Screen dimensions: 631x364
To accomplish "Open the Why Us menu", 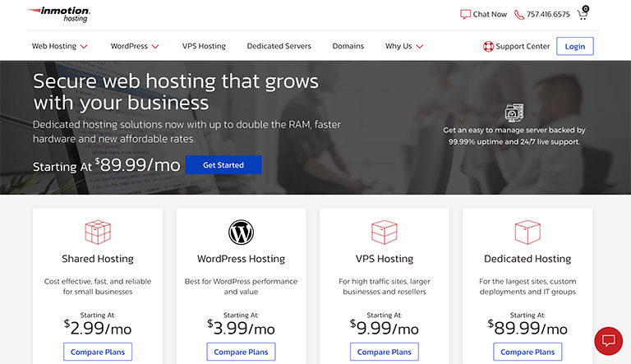I will (398, 46).
